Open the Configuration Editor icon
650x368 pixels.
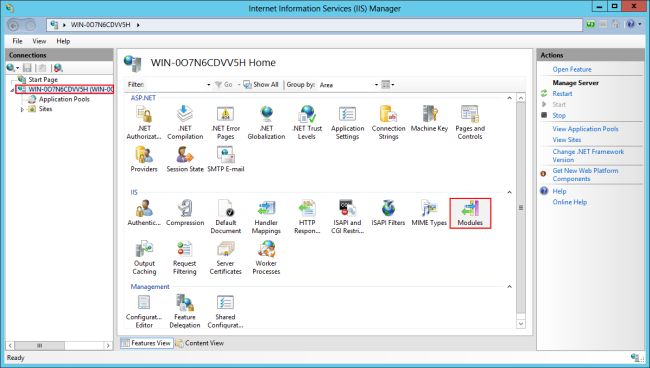tap(144, 311)
